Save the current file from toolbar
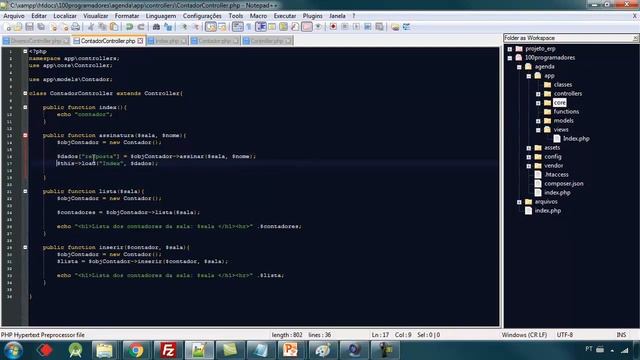 [29, 27]
